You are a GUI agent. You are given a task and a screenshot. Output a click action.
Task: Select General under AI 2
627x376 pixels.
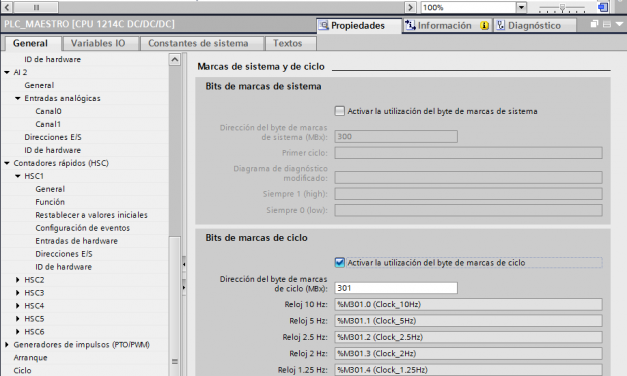click(39, 85)
